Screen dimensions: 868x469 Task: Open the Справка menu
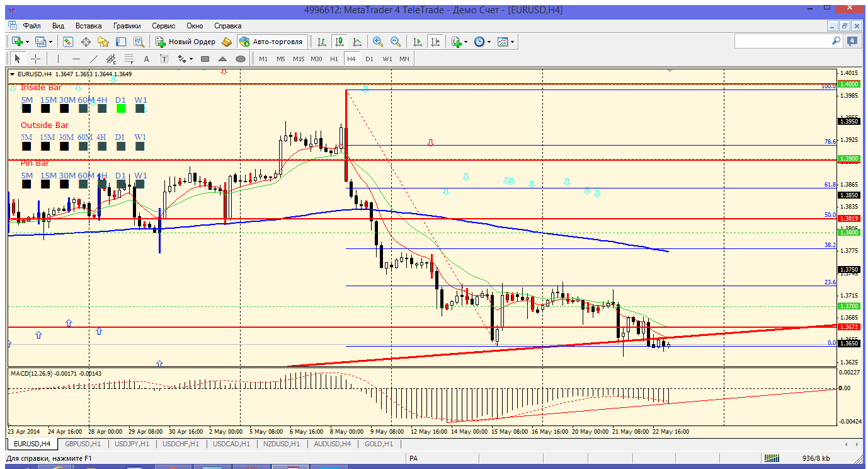(x=228, y=26)
